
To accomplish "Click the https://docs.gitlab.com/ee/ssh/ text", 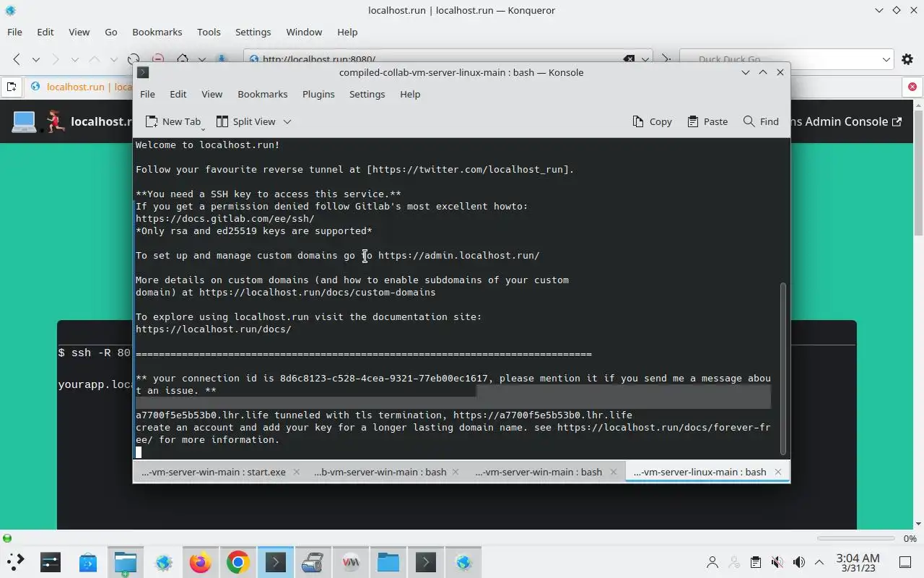I will 225,218.
